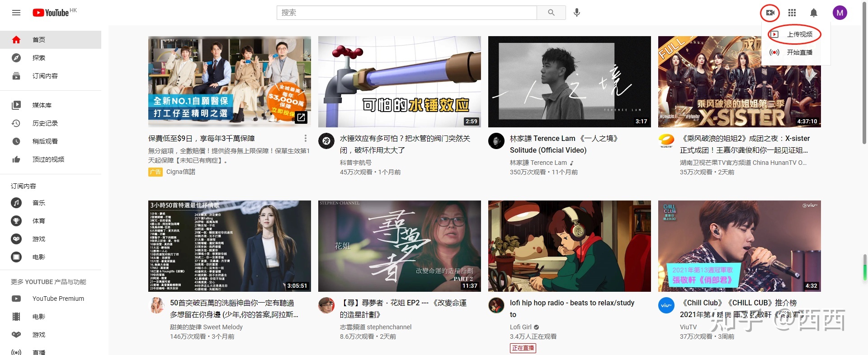Play the 3小時50首 playlist video thumbnail
The height and width of the screenshot is (355, 868).
[x=230, y=246]
